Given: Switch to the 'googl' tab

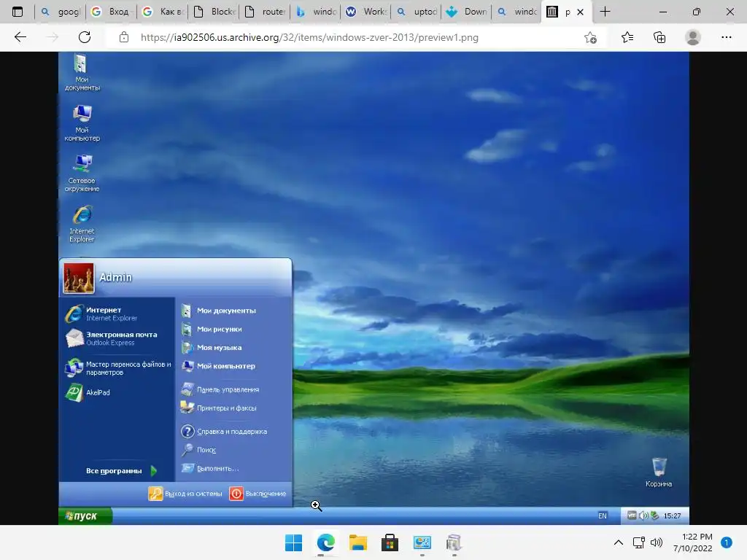Looking at the screenshot, I should (61, 12).
